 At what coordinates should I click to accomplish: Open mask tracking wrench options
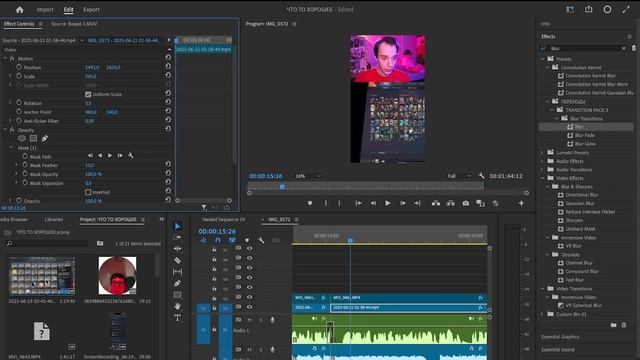(x=131, y=156)
